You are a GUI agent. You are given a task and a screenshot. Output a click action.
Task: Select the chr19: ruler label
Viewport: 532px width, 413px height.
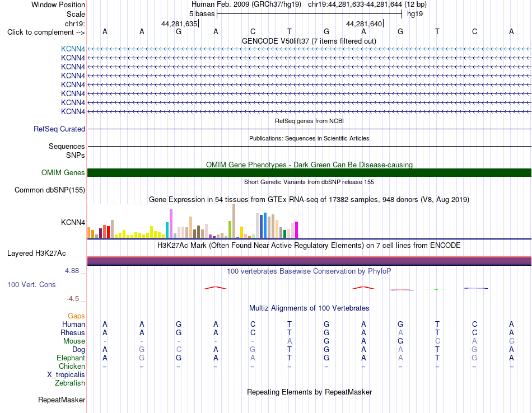coord(74,24)
